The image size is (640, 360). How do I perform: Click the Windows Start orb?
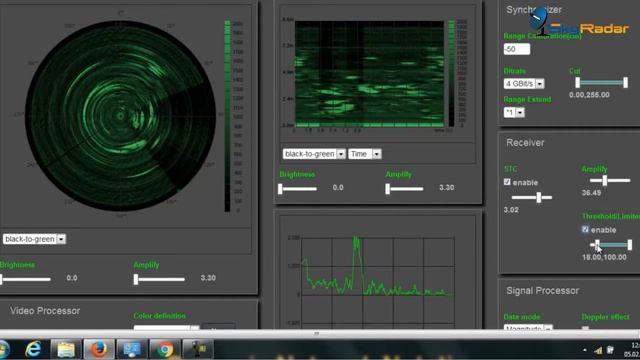pos(4,349)
